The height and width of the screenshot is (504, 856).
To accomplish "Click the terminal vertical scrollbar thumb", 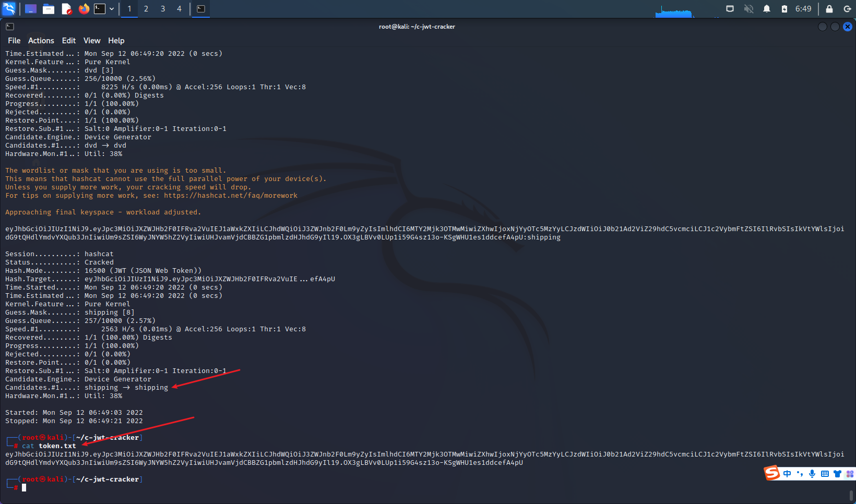I will 851,496.
